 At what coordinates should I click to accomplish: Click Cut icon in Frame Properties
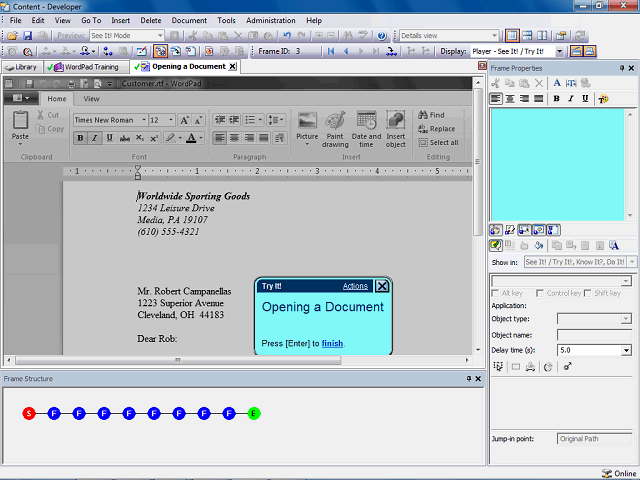(x=496, y=83)
